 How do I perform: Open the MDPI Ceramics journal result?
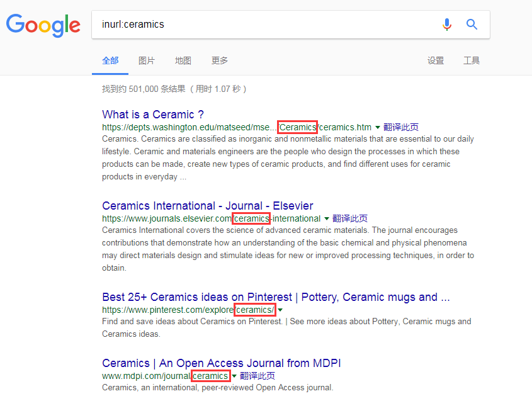tap(222, 363)
